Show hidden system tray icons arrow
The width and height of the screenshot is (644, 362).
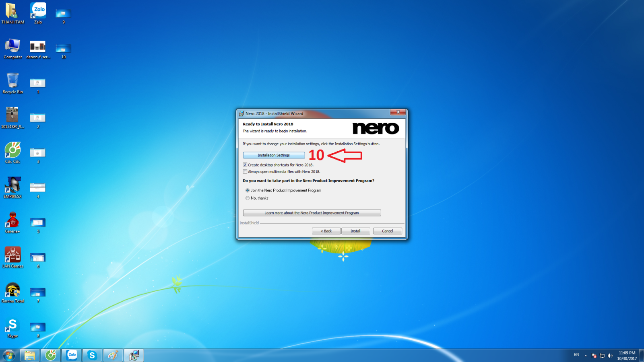pos(586,356)
